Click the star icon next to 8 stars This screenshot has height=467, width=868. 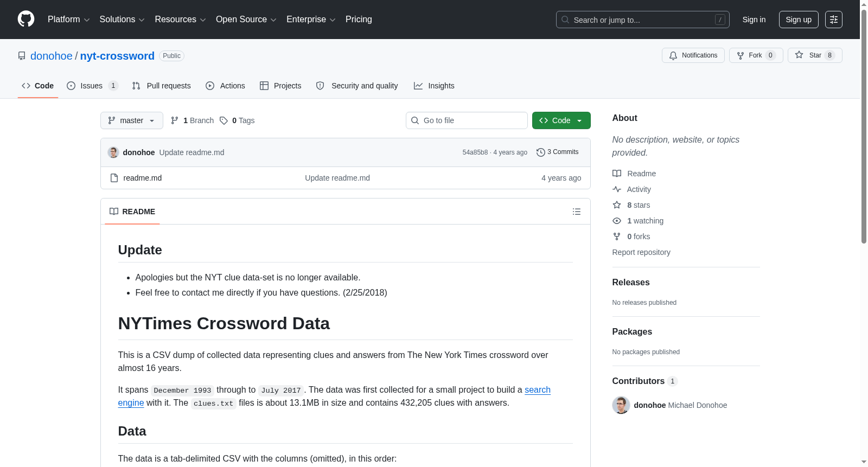pos(617,205)
